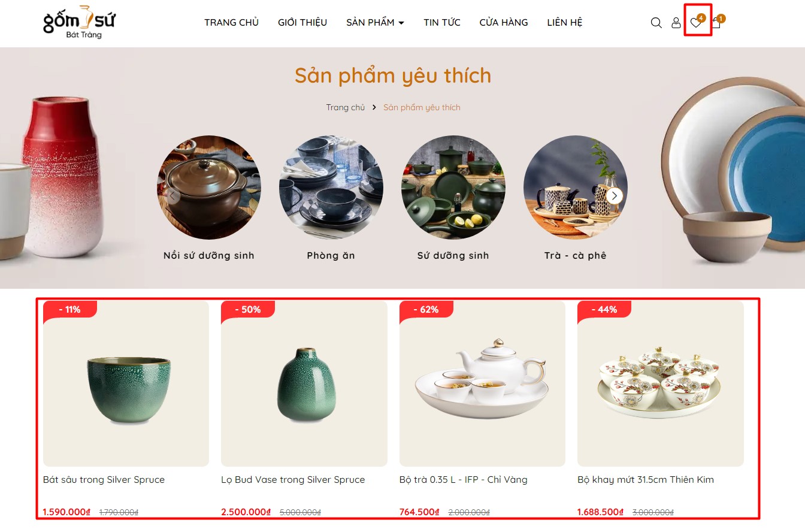Go to the TRANG CHỦ menu item
Screen dimensions: 805x532
(x=231, y=22)
